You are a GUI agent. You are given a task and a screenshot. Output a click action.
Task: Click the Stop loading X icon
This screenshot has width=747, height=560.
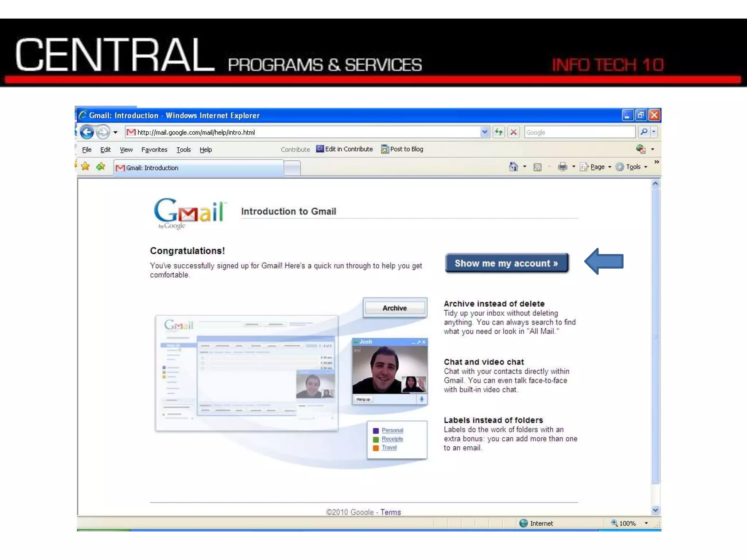click(x=514, y=132)
